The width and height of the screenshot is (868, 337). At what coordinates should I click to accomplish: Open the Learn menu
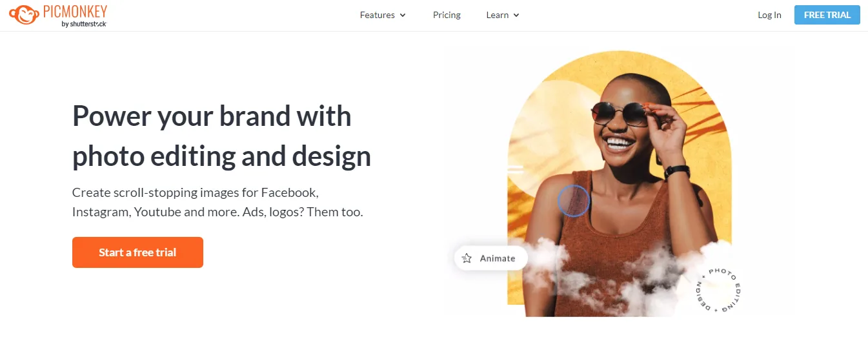tap(503, 15)
